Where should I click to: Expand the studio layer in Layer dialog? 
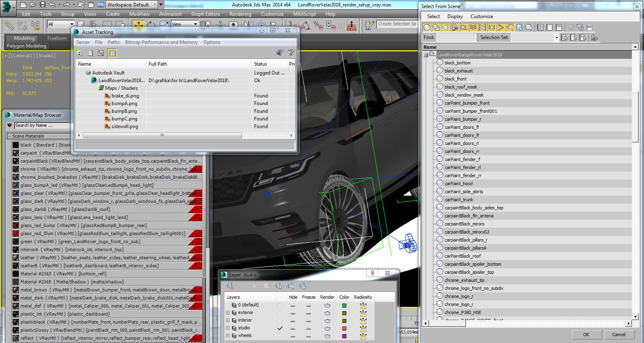tap(228, 328)
